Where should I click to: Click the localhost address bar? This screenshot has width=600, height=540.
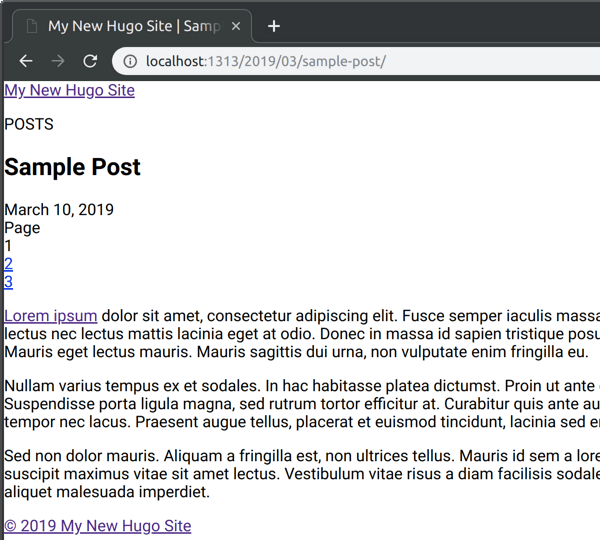[x=356, y=61]
